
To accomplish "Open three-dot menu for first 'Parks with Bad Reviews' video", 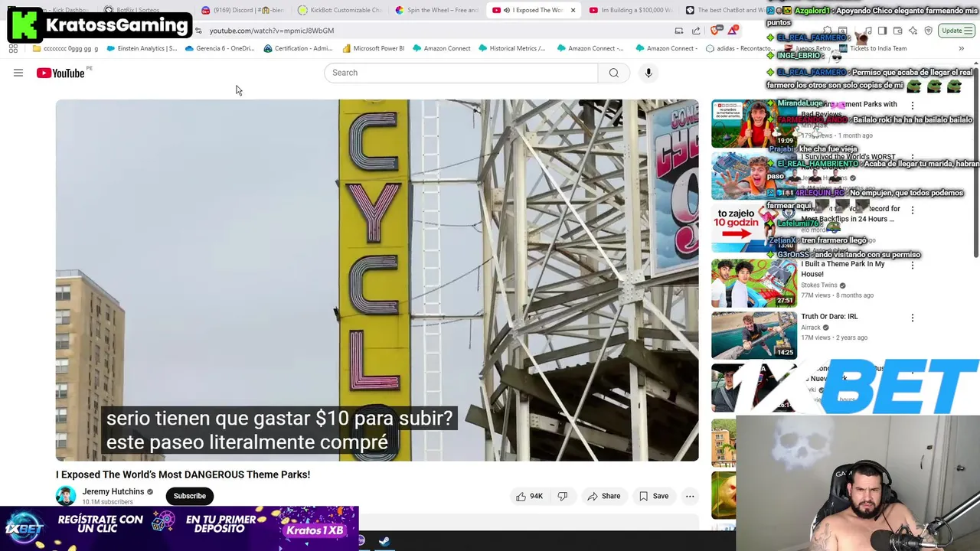I will tap(912, 105).
